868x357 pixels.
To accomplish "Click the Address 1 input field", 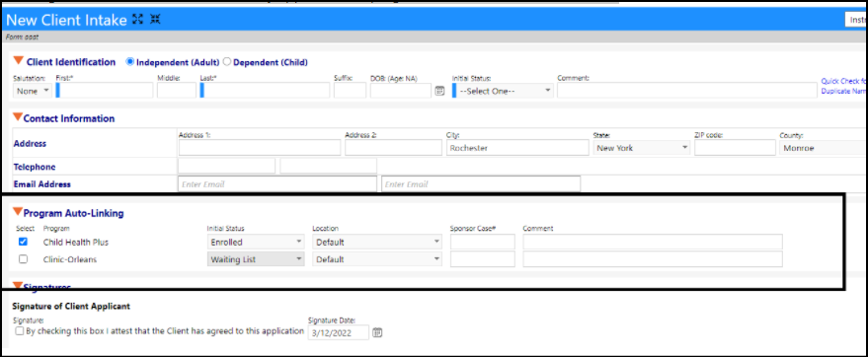I will tap(260, 148).
